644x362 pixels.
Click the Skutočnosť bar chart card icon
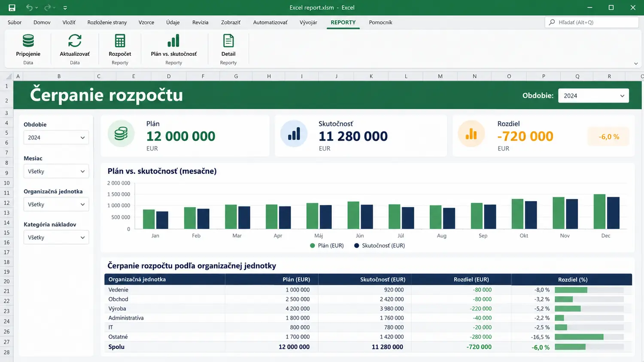[x=294, y=133]
